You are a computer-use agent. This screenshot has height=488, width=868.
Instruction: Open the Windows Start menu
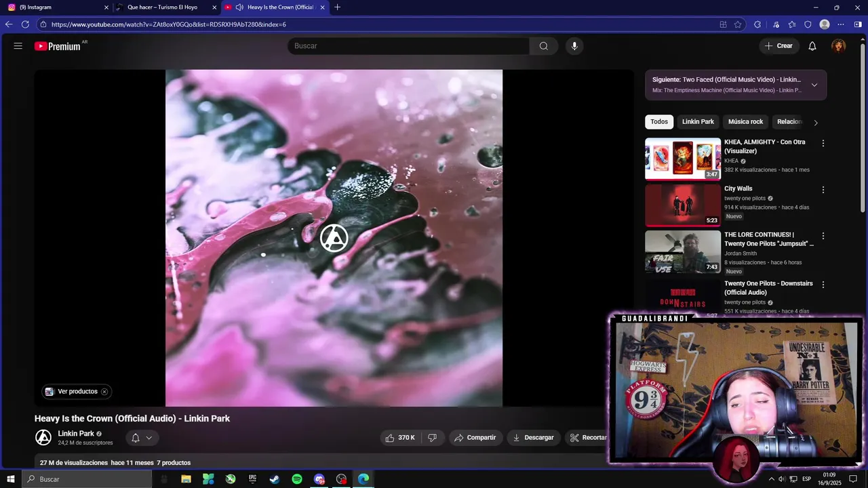coord(11,479)
